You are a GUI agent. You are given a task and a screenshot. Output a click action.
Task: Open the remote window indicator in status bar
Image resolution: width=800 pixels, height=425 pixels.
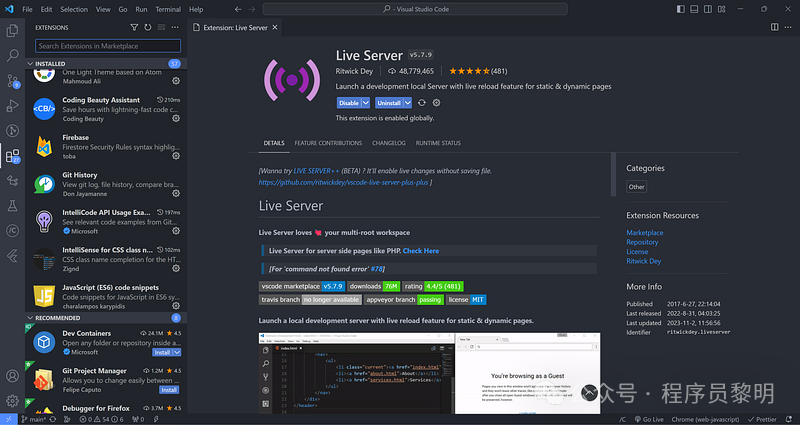pyautogui.click(x=9, y=419)
